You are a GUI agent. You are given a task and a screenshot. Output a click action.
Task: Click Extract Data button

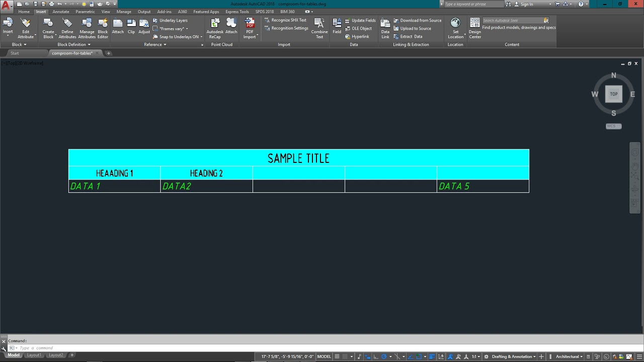coord(408,36)
